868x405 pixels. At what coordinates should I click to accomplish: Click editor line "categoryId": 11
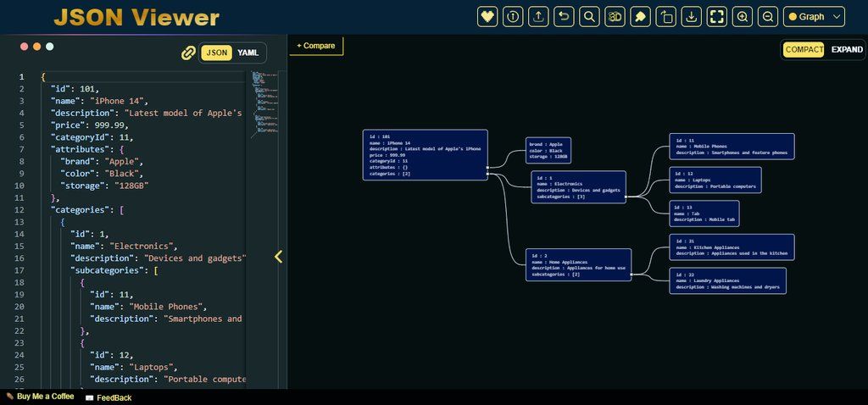click(x=92, y=137)
